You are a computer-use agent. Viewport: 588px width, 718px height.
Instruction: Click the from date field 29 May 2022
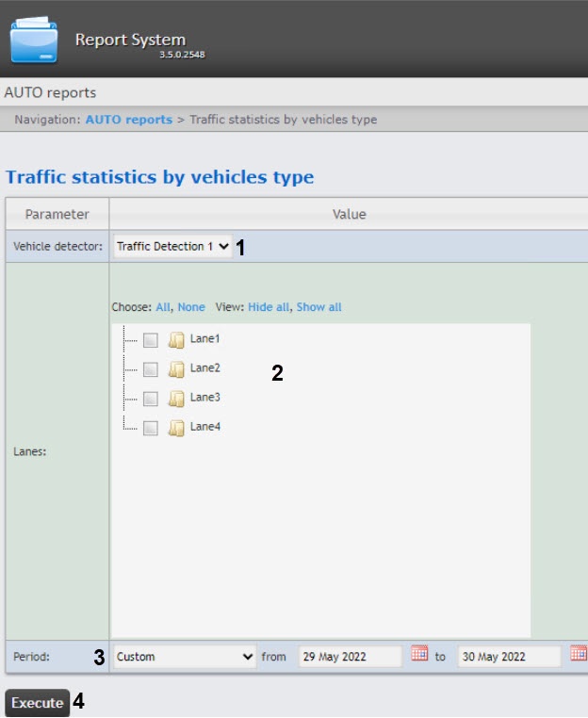point(350,657)
